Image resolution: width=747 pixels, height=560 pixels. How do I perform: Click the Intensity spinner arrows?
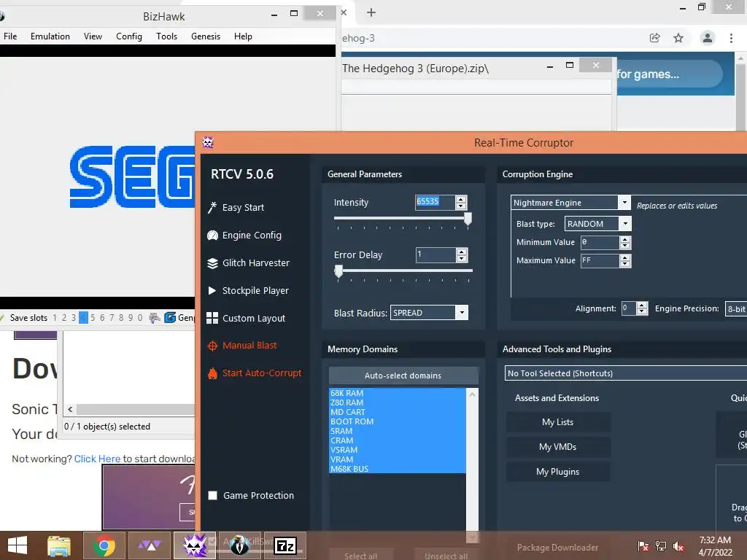[461, 203]
